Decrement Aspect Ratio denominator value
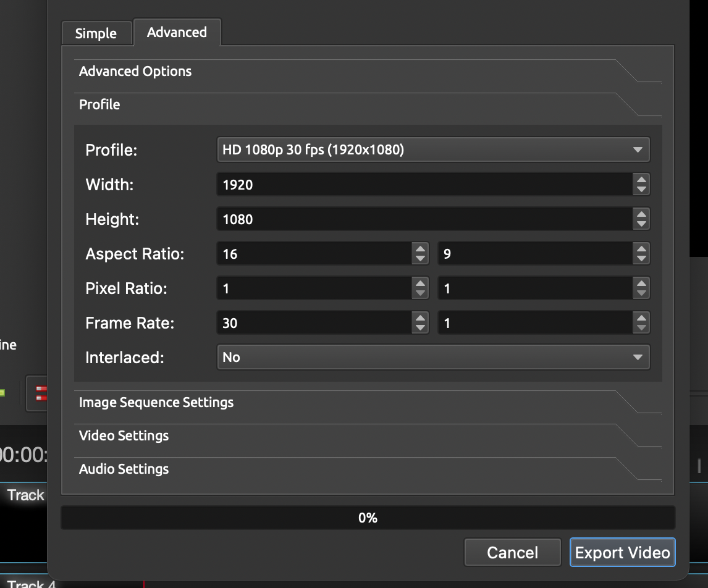Viewport: 708px width, 588px height. click(x=641, y=259)
